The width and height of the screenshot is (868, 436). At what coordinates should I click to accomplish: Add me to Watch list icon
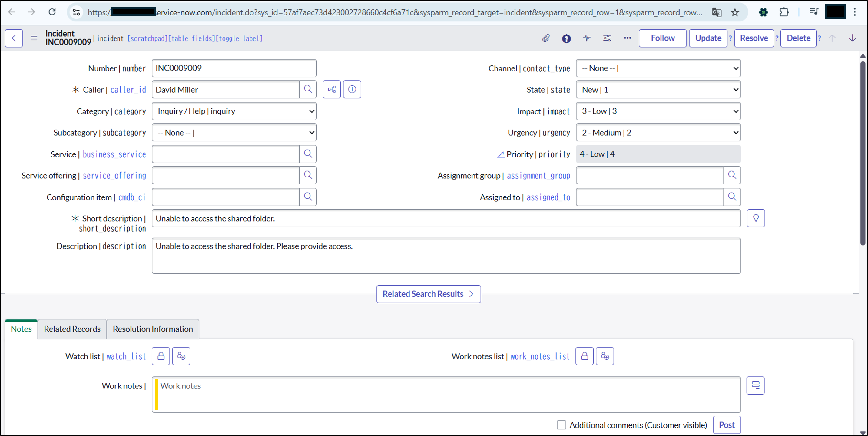pyautogui.click(x=181, y=356)
